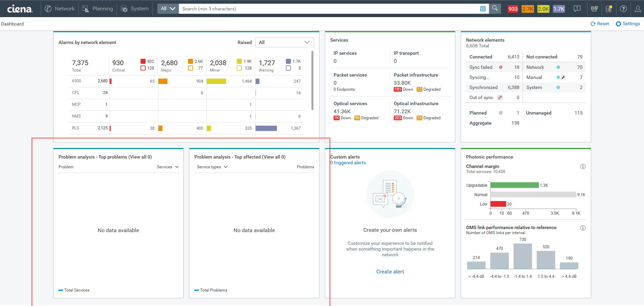Open the Planning menu
The height and width of the screenshot is (306, 644).
click(98, 9)
